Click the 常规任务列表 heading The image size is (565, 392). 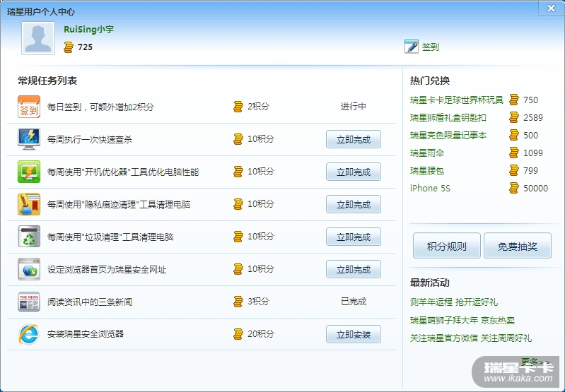coord(47,81)
